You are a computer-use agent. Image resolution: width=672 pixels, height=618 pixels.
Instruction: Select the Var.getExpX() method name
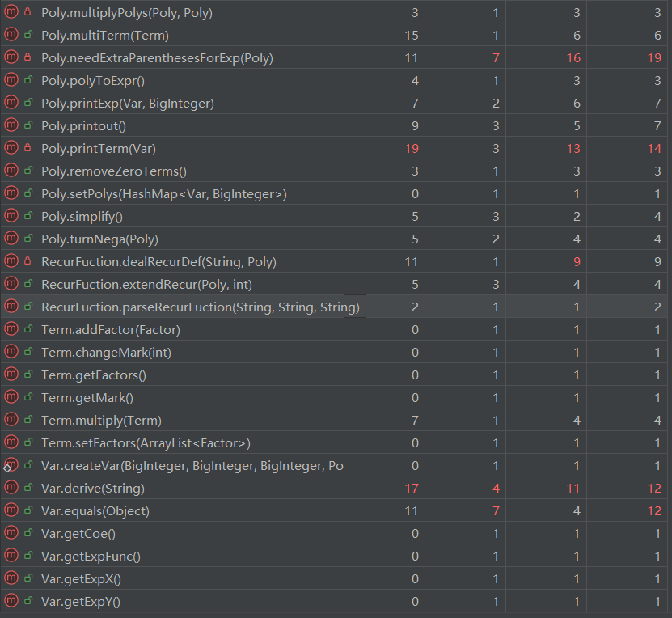[x=82, y=579]
